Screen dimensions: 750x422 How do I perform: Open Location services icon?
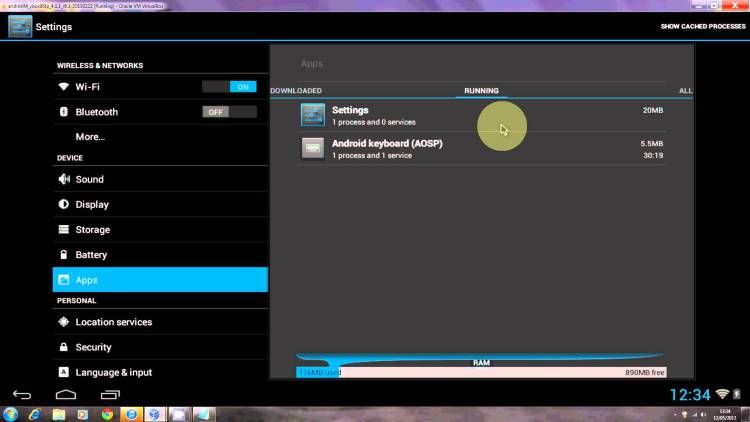64,322
